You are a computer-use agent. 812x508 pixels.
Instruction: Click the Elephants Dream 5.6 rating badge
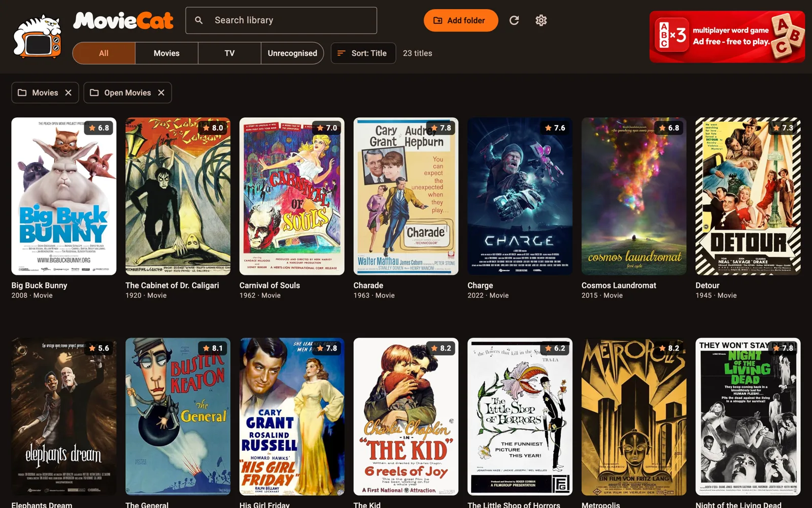[99, 348]
